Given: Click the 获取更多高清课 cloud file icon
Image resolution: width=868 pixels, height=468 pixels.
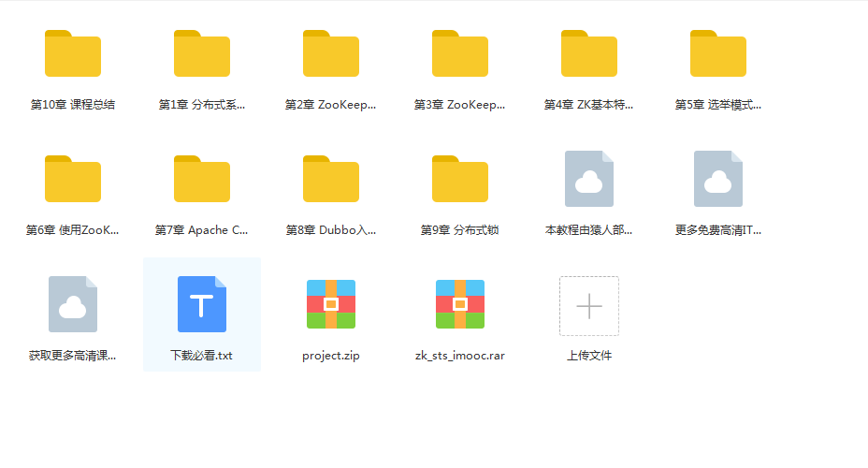Looking at the screenshot, I should pos(73,304).
